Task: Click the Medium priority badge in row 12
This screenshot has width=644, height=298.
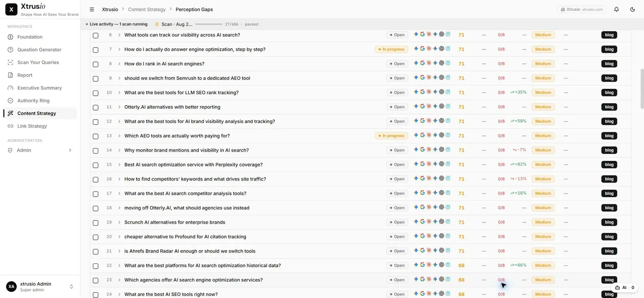Action: [543, 121]
